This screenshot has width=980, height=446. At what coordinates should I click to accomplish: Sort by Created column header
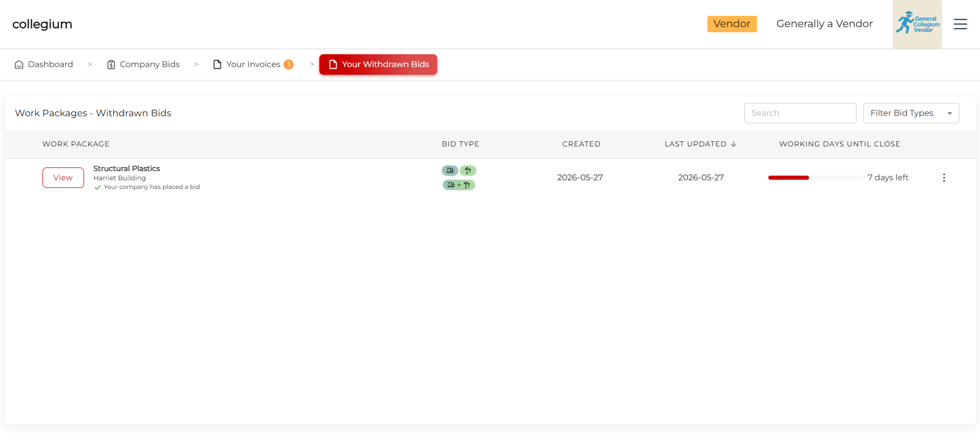(581, 144)
